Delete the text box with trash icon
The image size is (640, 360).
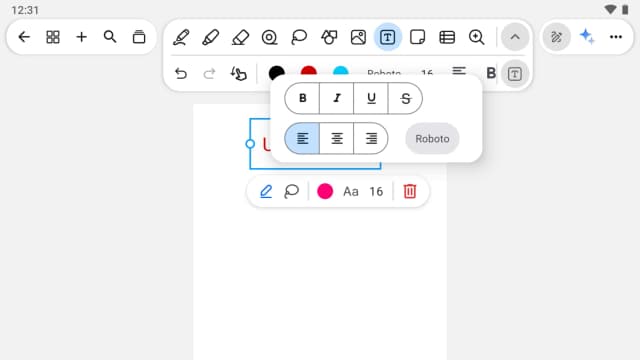pos(410,191)
